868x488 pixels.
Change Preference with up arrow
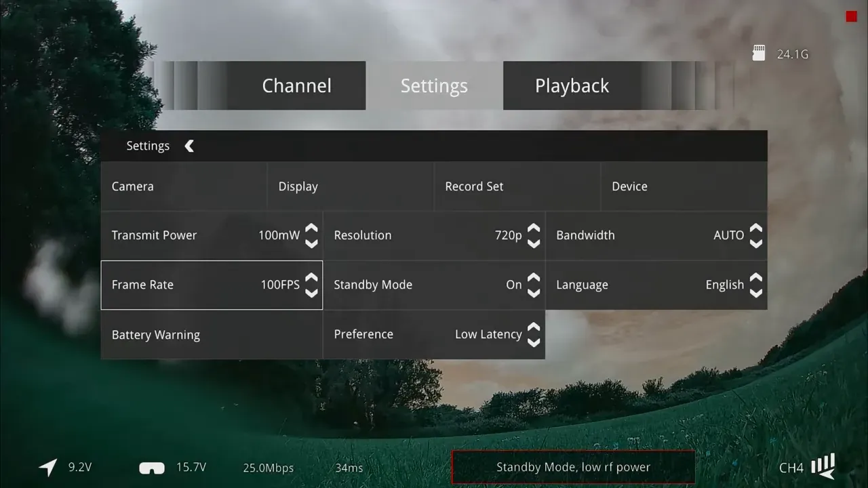click(534, 327)
